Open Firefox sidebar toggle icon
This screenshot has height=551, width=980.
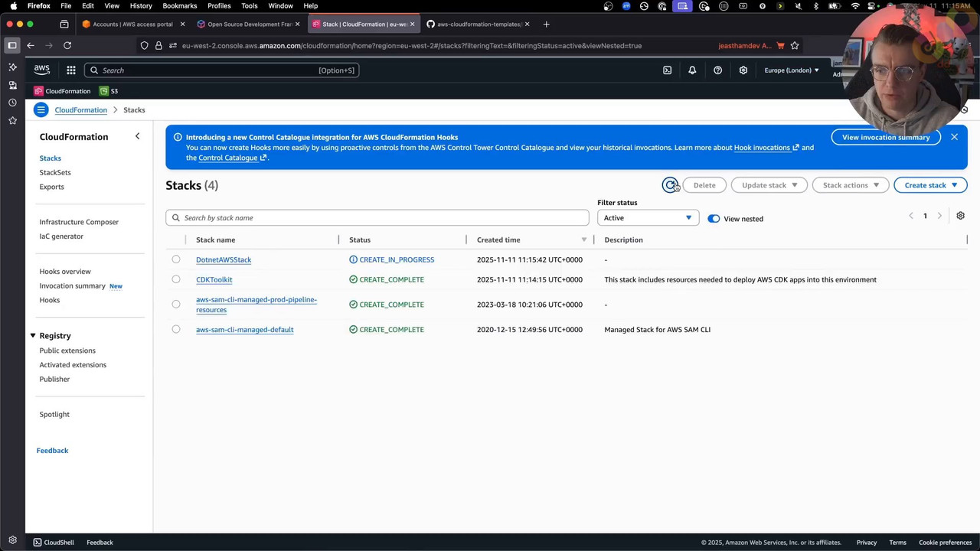point(12,46)
